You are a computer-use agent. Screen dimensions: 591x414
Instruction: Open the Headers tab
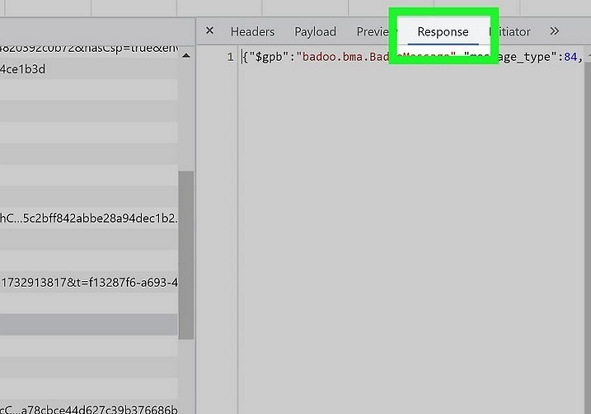253,32
